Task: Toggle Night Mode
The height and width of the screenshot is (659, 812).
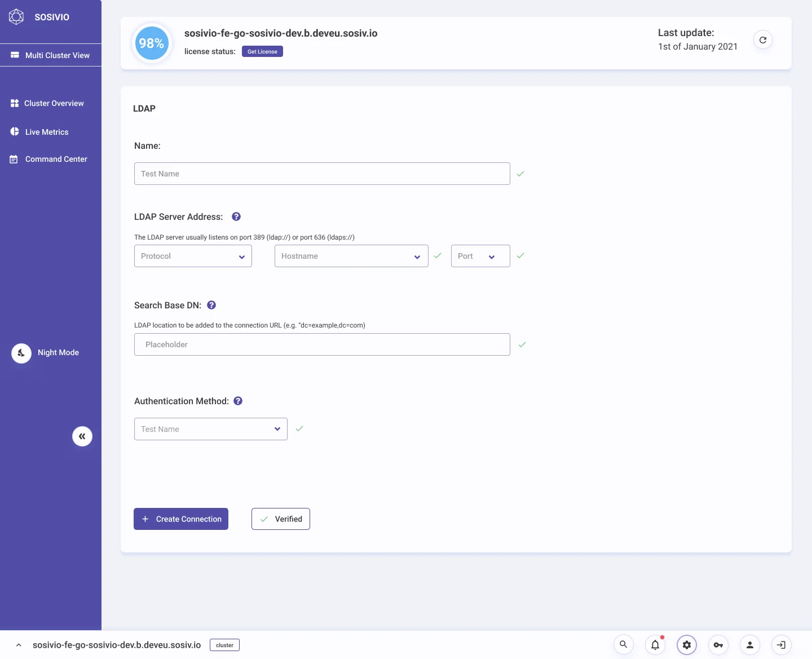Action: (21, 353)
